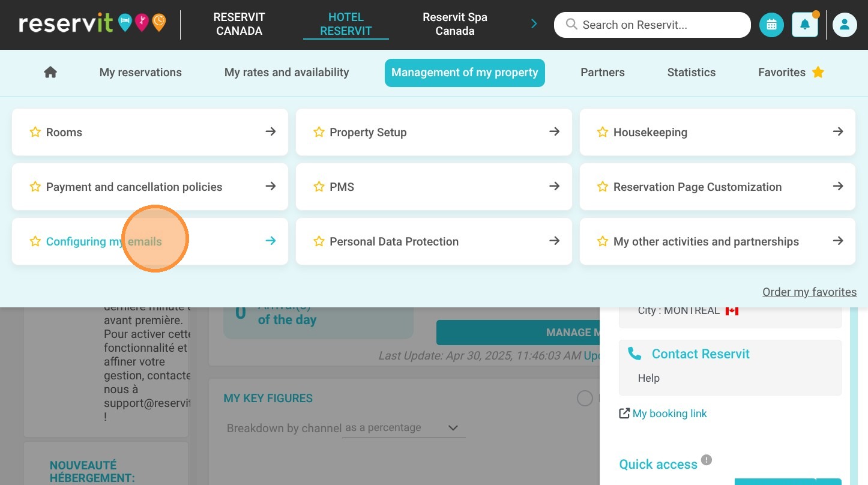The width and height of the screenshot is (868, 485).
Task: Click arrow on Personal Data Protection card
Action: click(x=555, y=241)
